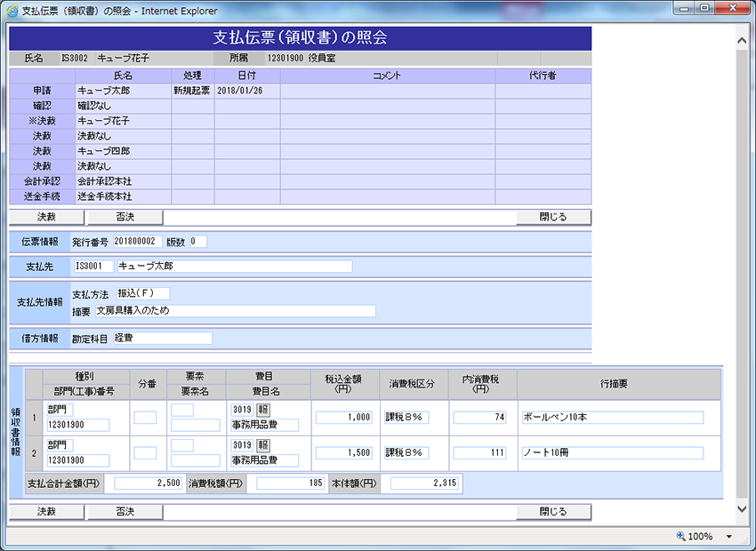
Task: Click the top 決裁 approve button
Action: 47,217
